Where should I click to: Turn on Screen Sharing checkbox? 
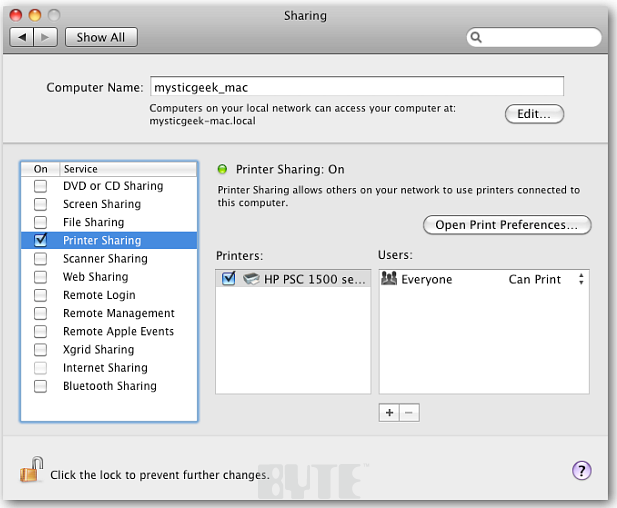pos(41,204)
